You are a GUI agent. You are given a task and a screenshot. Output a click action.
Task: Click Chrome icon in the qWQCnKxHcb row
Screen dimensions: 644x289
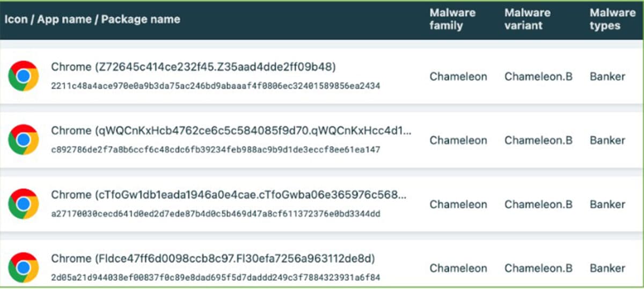coord(23,140)
